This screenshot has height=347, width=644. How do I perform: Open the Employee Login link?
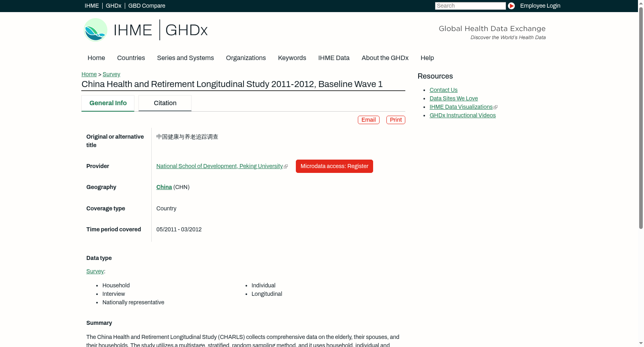[540, 6]
